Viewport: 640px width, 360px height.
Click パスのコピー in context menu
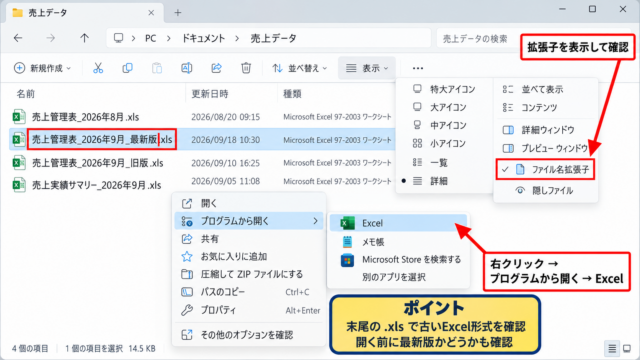tap(249, 292)
